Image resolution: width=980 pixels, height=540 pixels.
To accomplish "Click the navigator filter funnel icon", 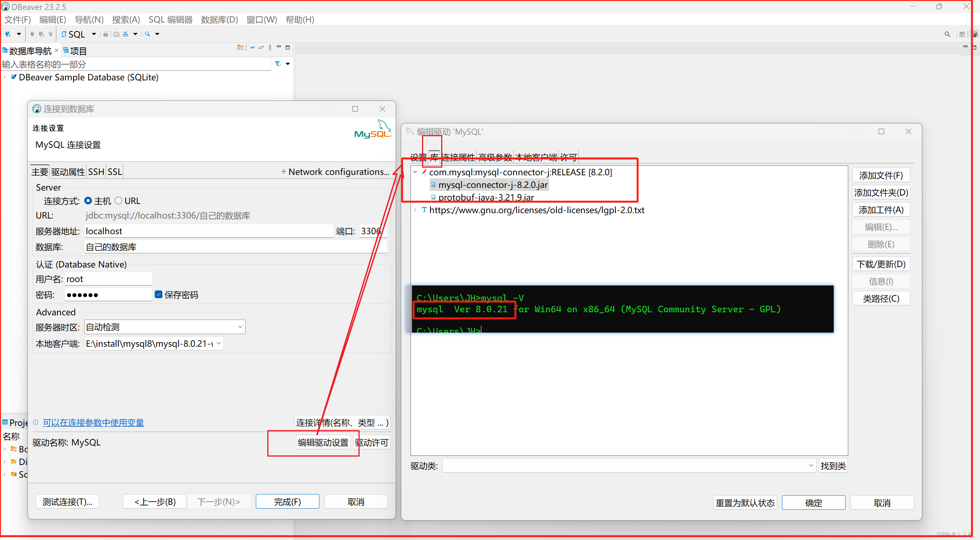I will tap(278, 64).
